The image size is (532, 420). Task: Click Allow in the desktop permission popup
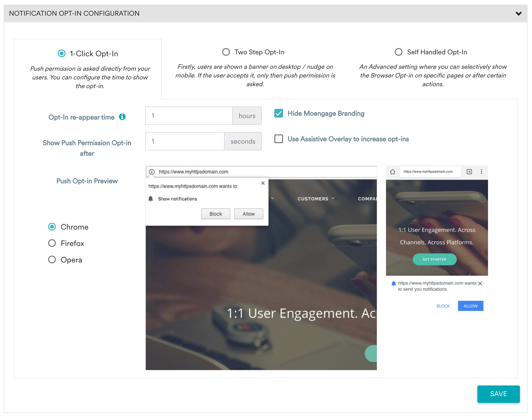[x=248, y=214]
